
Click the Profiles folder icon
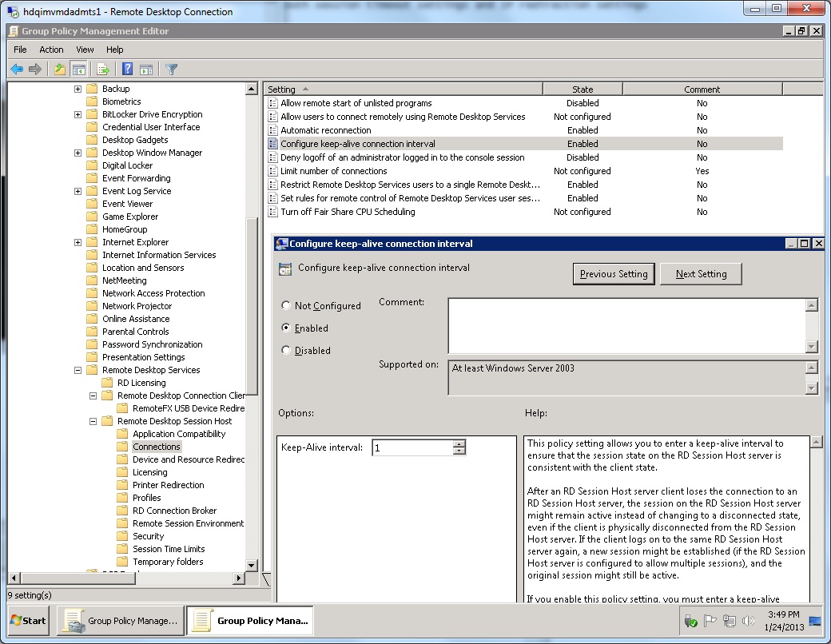(122, 498)
